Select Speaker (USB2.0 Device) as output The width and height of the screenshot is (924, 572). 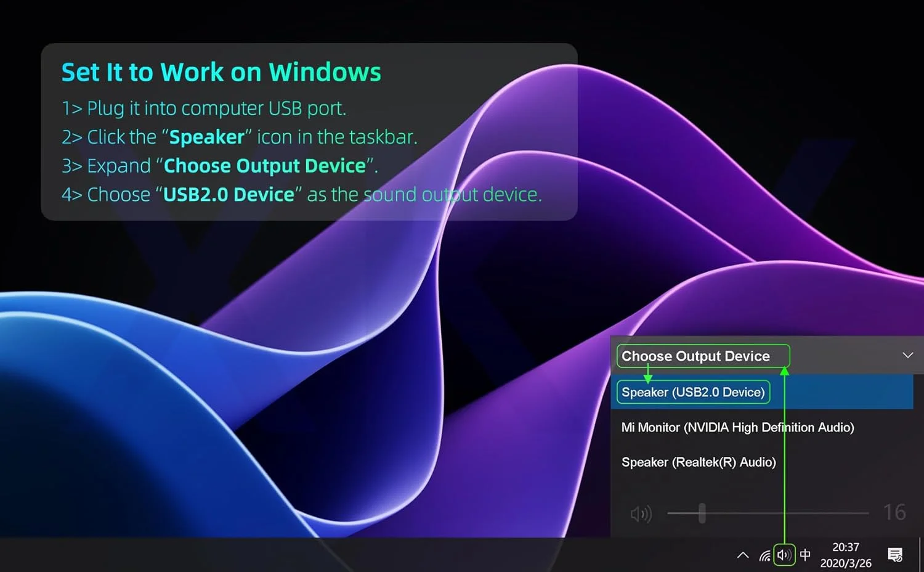[693, 392]
